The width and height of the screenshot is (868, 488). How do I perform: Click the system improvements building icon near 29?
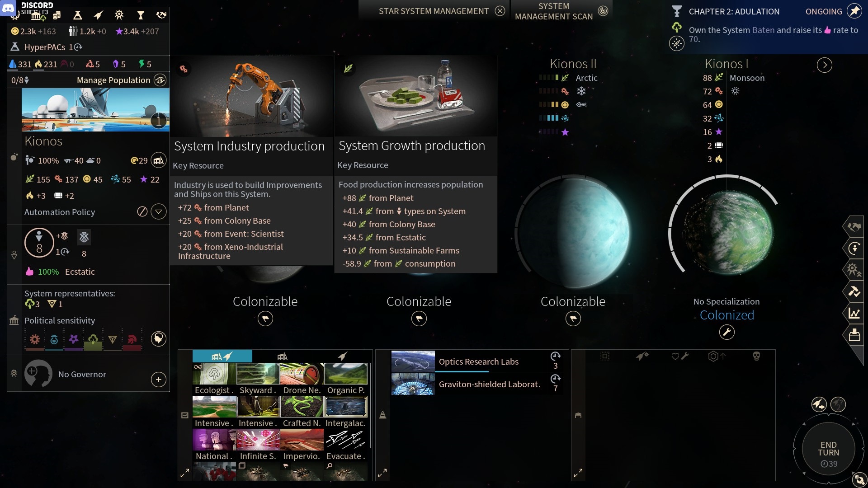159,160
